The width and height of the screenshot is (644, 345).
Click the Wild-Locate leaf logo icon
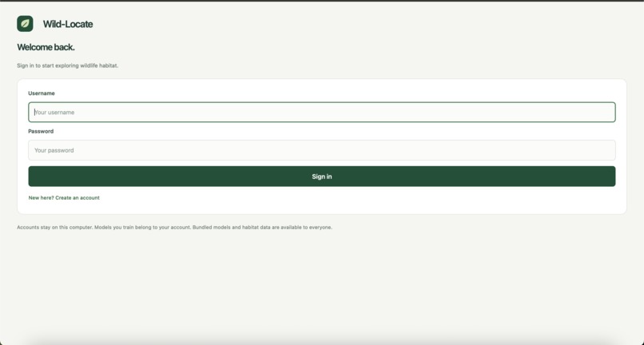pos(25,24)
